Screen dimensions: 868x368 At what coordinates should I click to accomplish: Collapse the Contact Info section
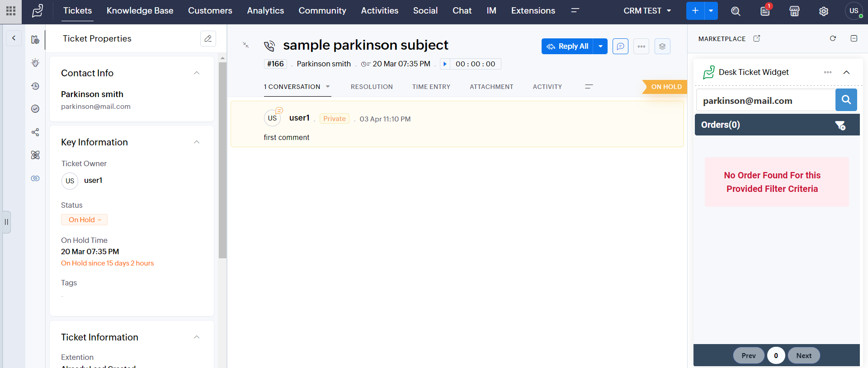(197, 73)
